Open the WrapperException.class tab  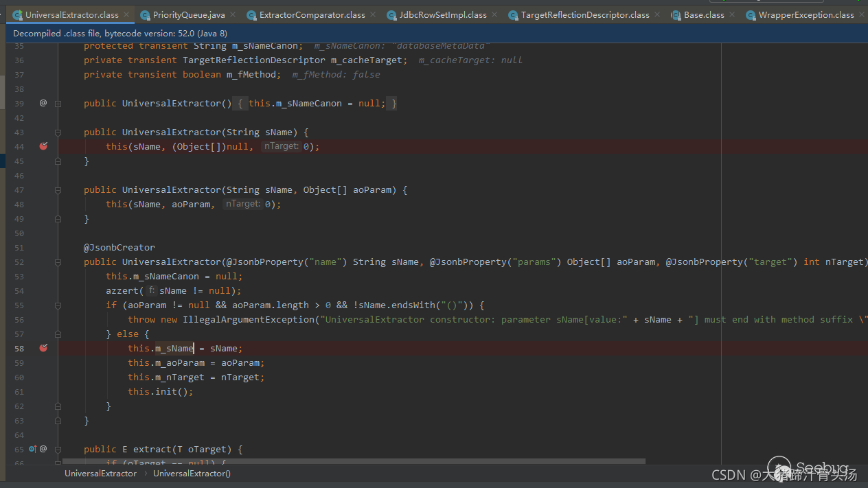click(806, 14)
